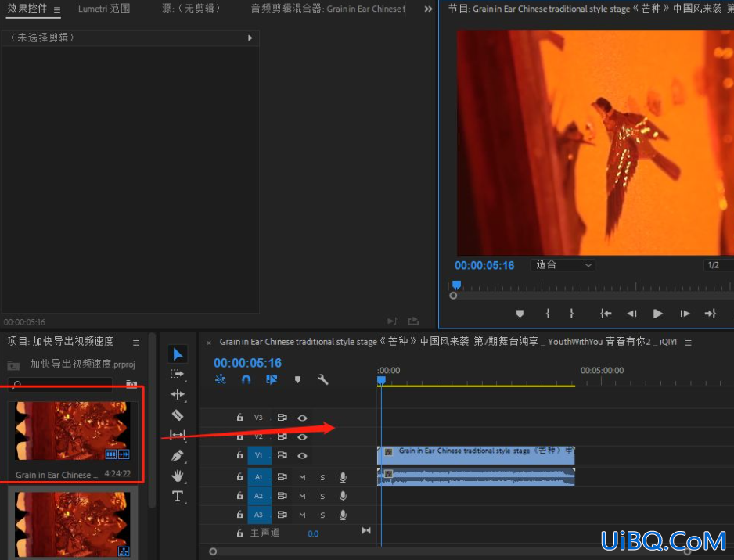Mute audio track A1
Image resolution: width=734 pixels, height=560 pixels.
click(x=302, y=477)
